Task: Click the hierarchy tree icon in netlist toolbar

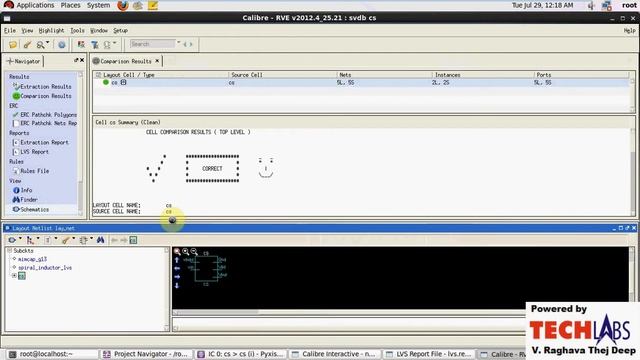Action: (x=30, y=240)
